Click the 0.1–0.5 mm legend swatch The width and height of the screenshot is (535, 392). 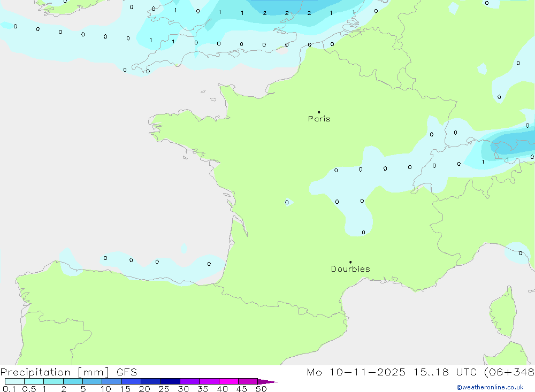[14, 381]
